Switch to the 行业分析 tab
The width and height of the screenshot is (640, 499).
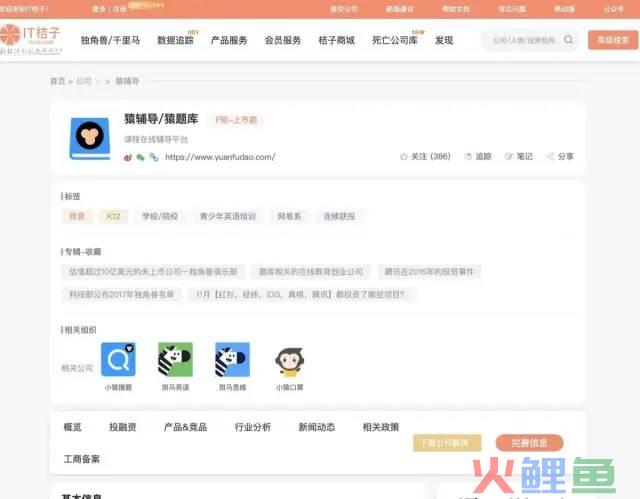(x=253, y=427)
